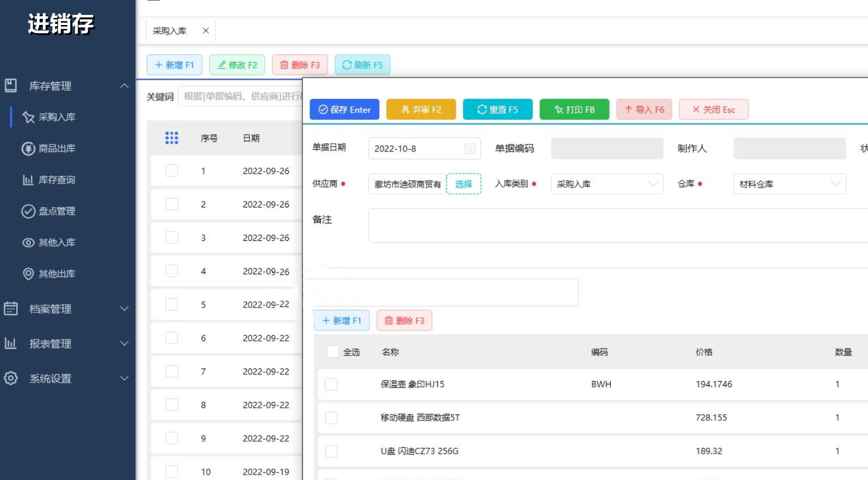Open 其他出库 sidebar item
Image resolution: width=868 pixels, height=480 pixels.
57,274
